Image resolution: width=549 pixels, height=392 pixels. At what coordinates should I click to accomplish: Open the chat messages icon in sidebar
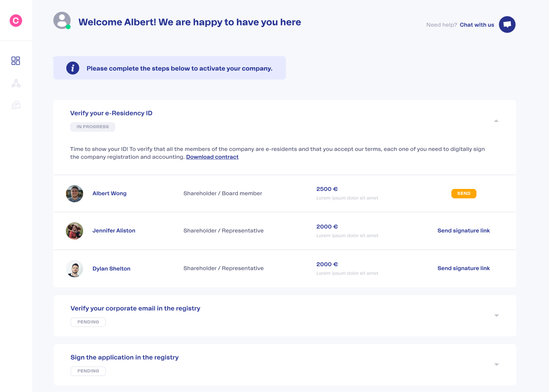coord(16,105)
